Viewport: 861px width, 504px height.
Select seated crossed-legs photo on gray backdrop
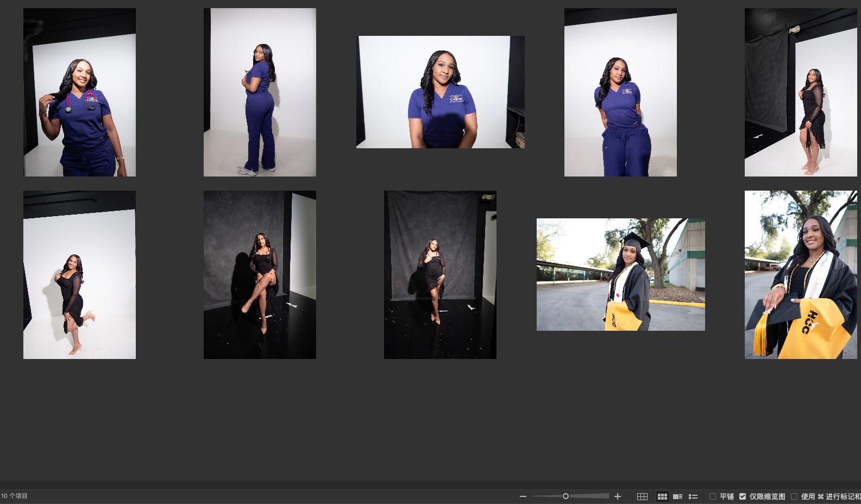260,275
